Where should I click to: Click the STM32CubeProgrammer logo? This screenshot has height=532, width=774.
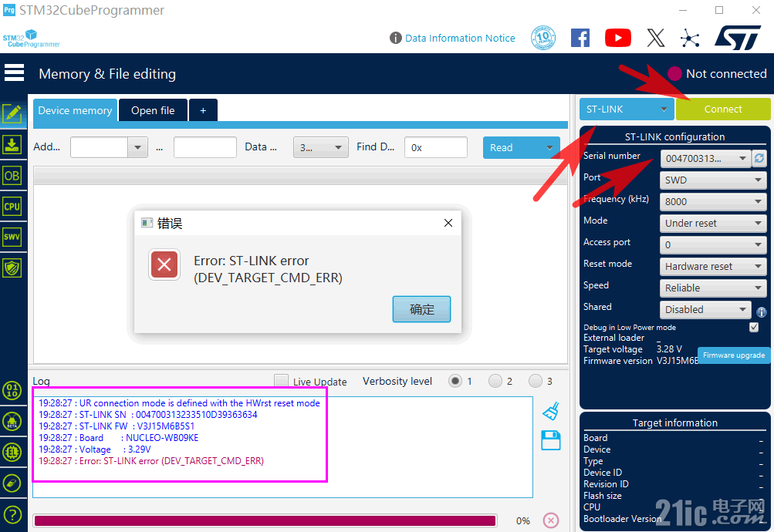[x=31, y=39]
